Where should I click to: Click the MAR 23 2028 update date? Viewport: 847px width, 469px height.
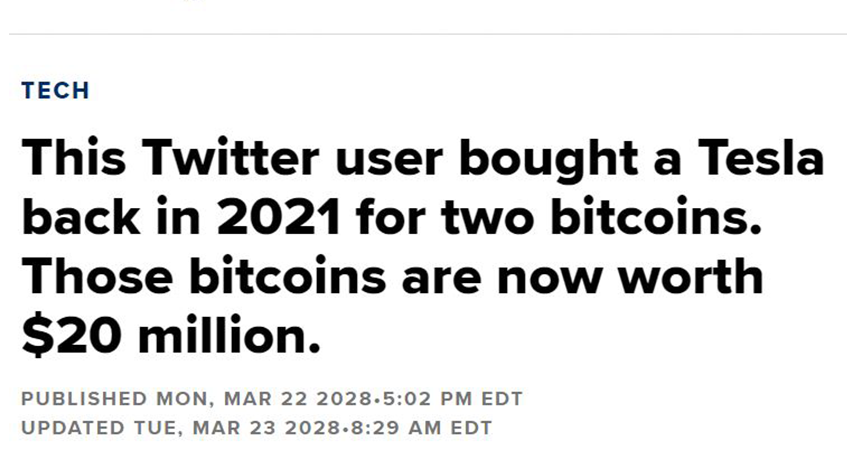[x=267, y=428]
